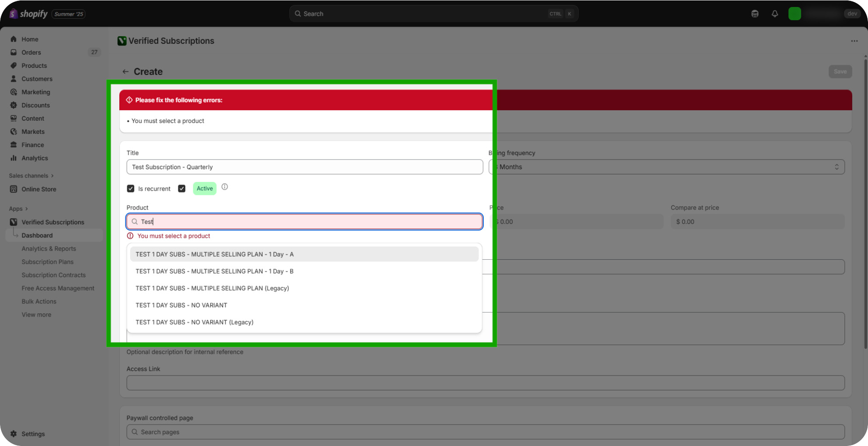Image resolution: width=868 pixels, height=446 pixels.
Task: Click the Verified Subscriptions header logo
Action: (x=122, y=41)
